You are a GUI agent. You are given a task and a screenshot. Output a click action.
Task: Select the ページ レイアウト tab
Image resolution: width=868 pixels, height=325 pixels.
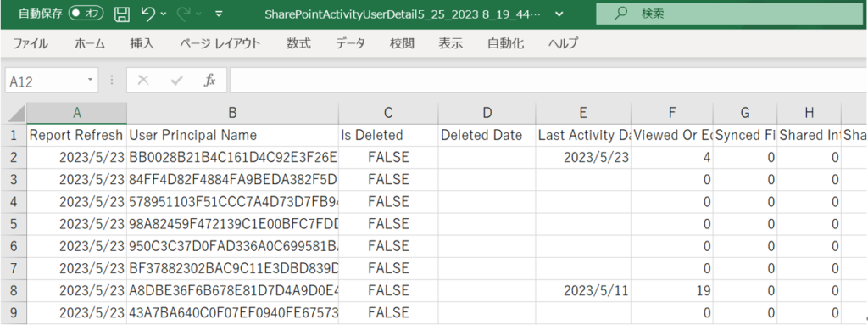pyautogui.click(x=220, y=44)
